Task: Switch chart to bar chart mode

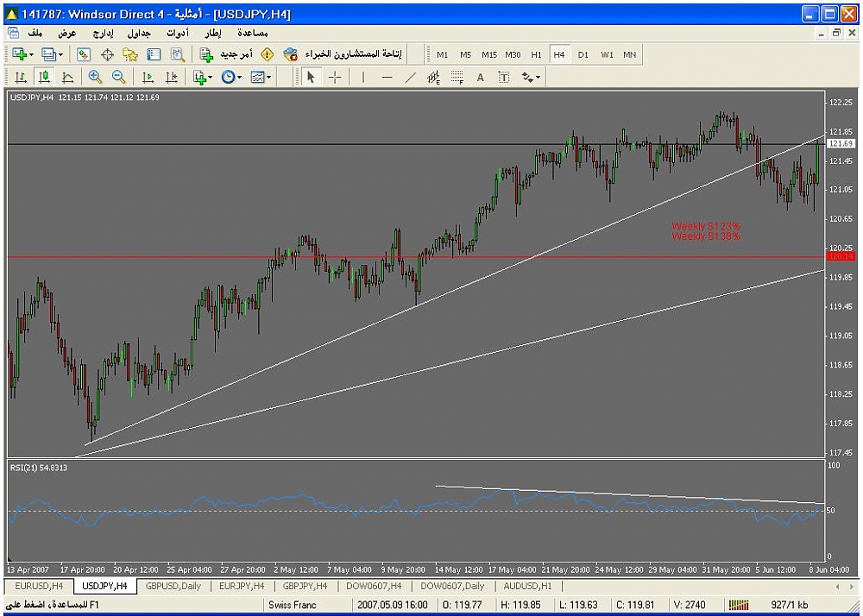Action: pyautogui.click(x=21, y=77)
